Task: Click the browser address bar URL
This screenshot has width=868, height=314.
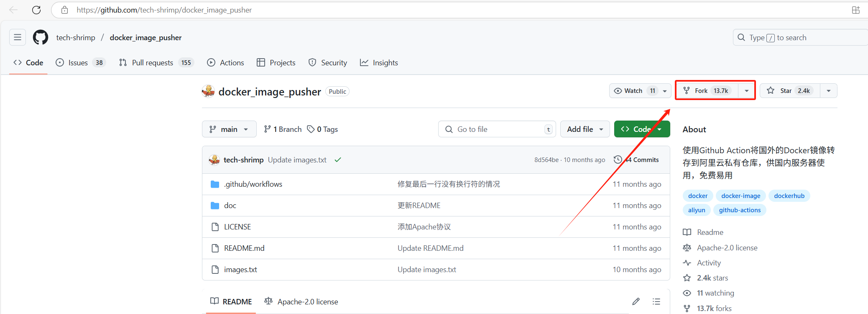Action: 164,10
